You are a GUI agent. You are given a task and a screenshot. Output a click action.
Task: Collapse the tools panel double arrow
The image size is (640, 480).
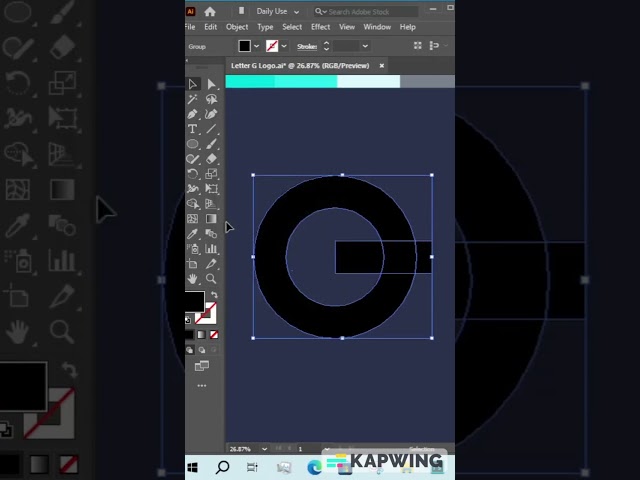coord(187,60)
